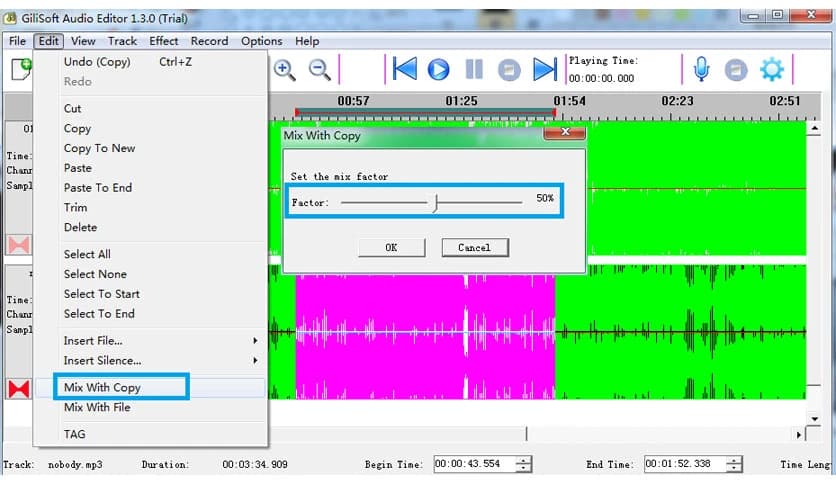The height and width of the screenshot is (484, 836).
Task: Click the timeline ruler at 02:23
Action: (x=677, y=101)
